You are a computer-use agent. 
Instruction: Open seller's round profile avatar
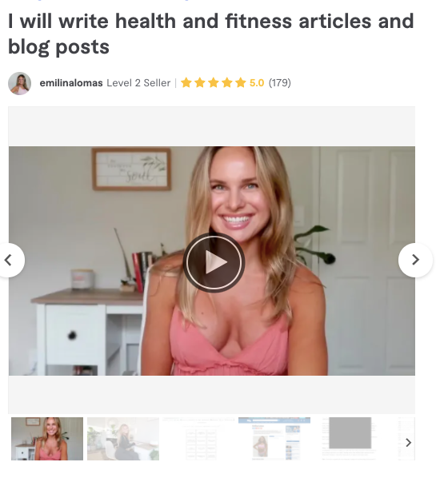[x=19, y=83]
